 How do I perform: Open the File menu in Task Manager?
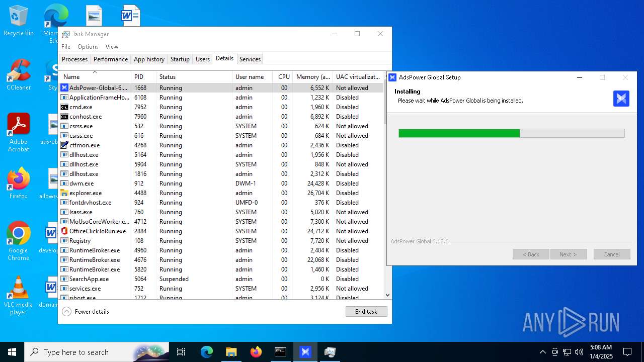[66, 47]
